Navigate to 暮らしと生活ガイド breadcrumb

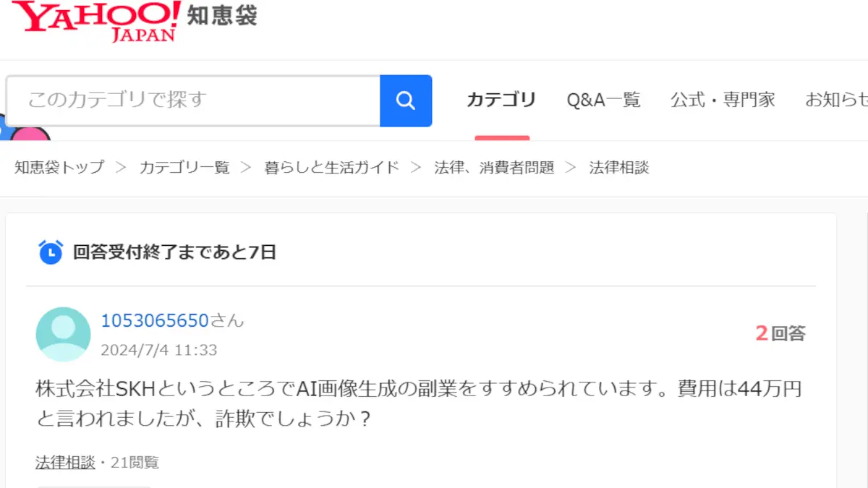[x=332, y=168]
